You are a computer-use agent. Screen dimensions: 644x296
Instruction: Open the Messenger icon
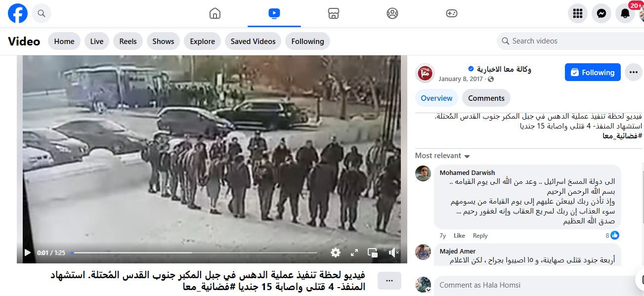tap(601, 14)
